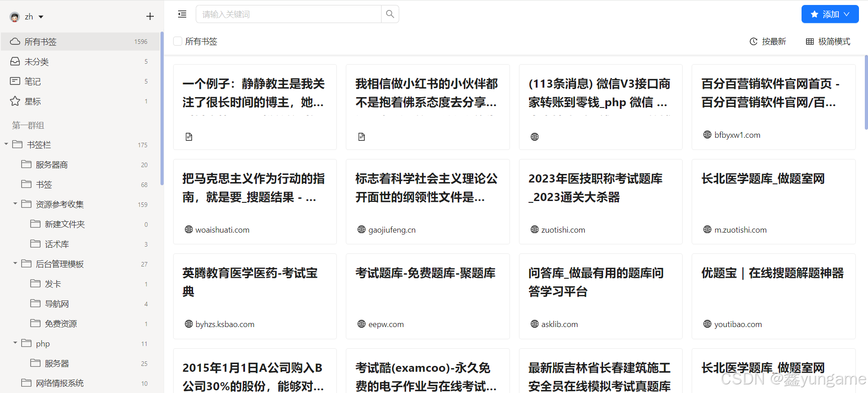Click globe icon next to asklib.com

pyautogui.click(x=535, y=324)
